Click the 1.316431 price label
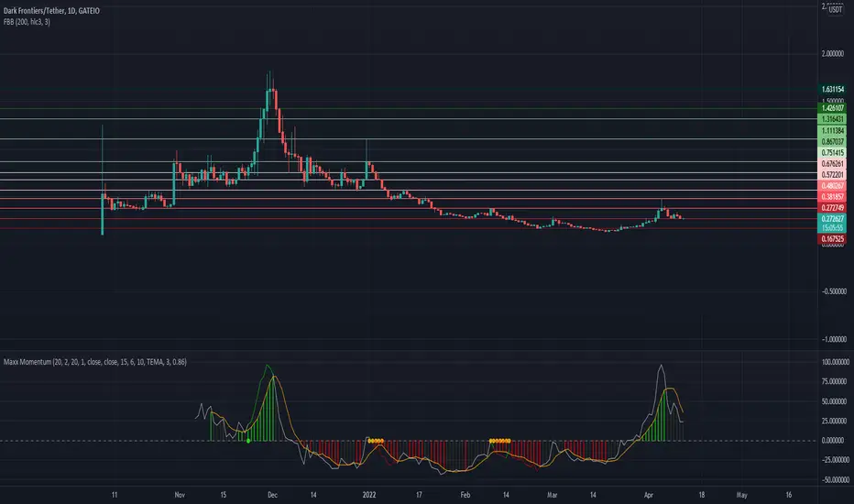 (x=833, y=119)
